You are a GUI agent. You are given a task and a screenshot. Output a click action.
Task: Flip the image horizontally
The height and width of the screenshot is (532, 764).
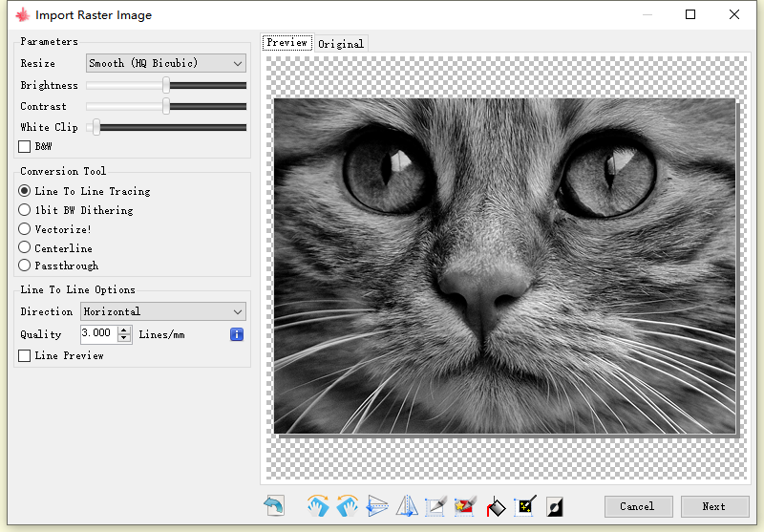[x=407, y=505]
